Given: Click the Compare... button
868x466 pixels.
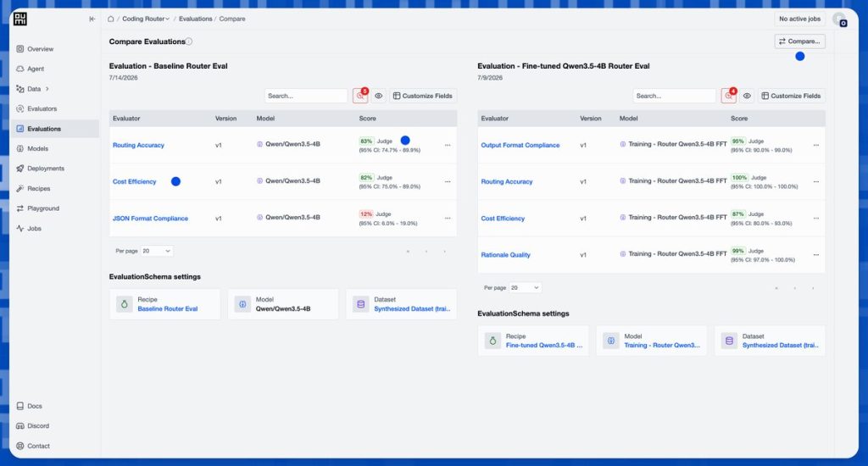Looking at the screenshot, I should click(x=799, y=42).
